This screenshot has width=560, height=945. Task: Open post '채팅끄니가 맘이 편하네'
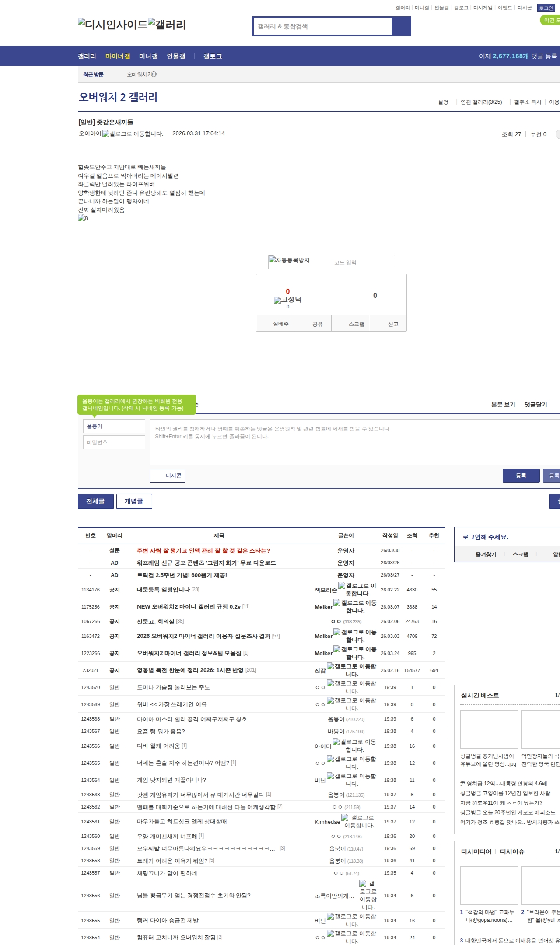(167, 873)
